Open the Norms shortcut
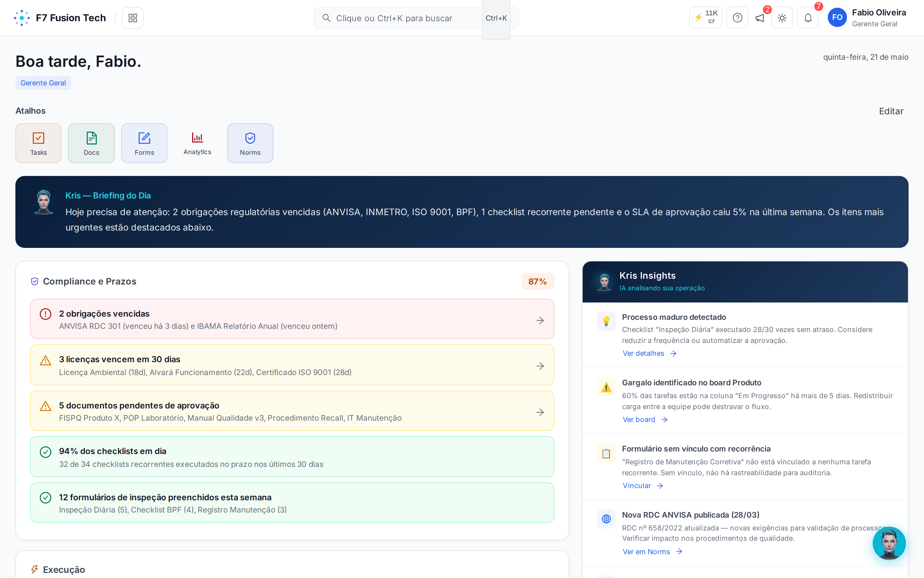The image size is (924, 578). pyautogui.click(x=250, y=143)
